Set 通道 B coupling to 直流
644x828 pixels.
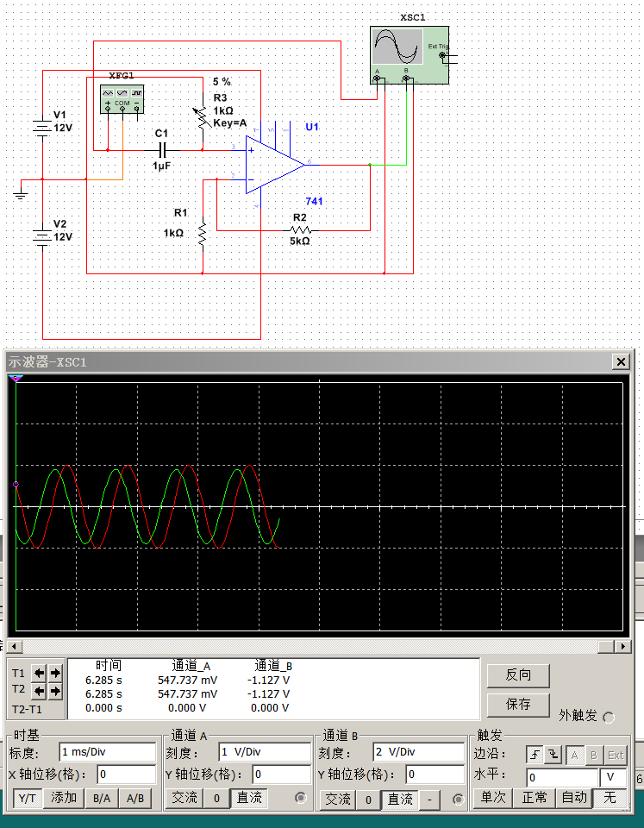[400, 800]
